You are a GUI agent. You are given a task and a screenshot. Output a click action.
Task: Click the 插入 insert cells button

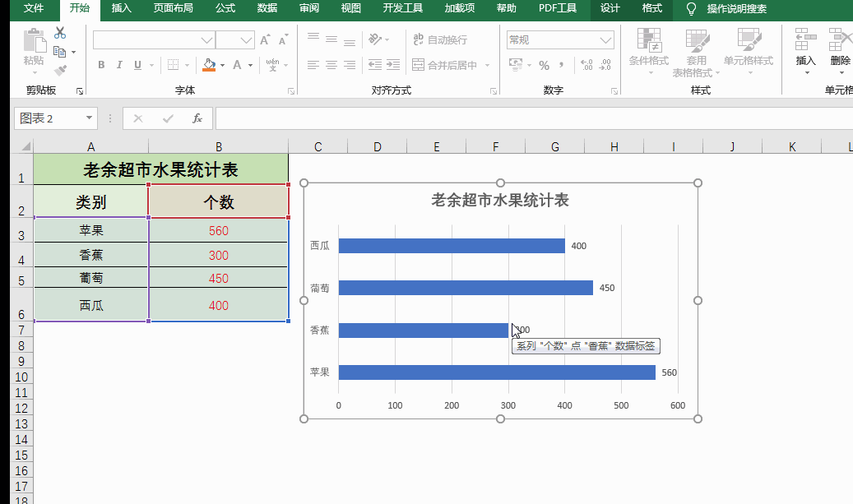tap(805, 52)
